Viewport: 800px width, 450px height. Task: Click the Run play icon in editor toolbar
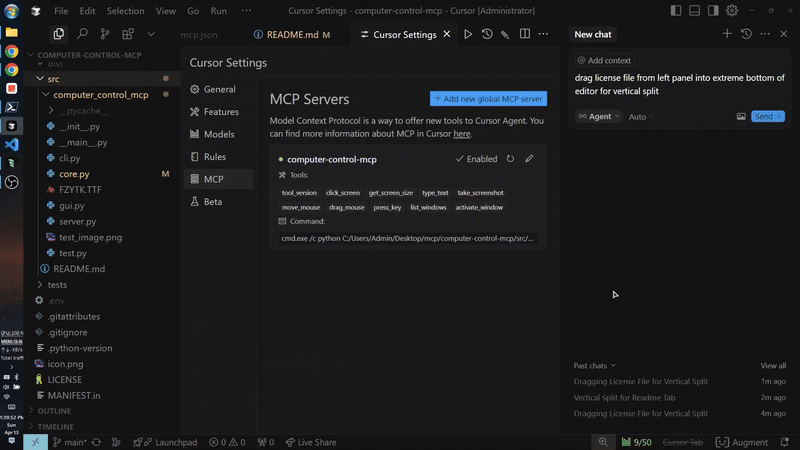[467, 34]
